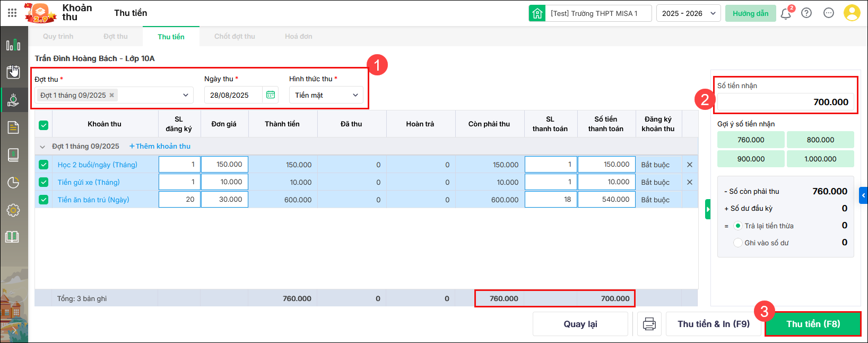Click Thu tiền & In (F9)
Screen dimensions: 868x343
pos(714,324)
